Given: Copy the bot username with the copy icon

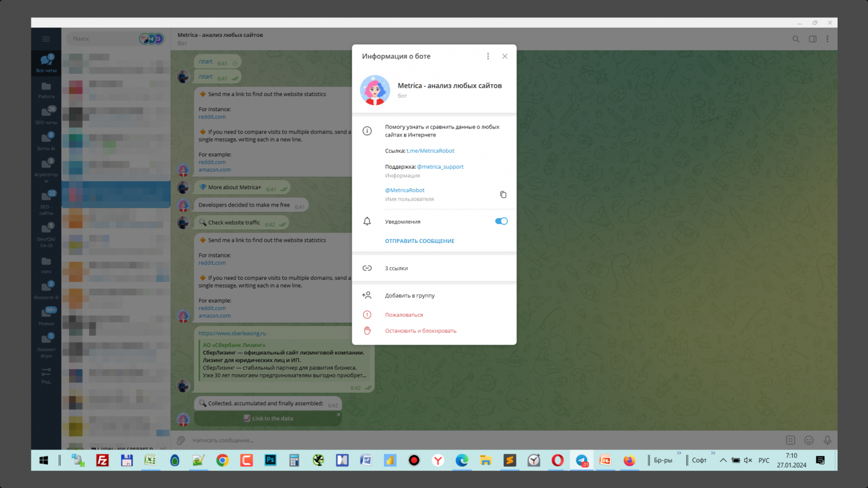Looking at the screenshot, I should click(503, 195).
